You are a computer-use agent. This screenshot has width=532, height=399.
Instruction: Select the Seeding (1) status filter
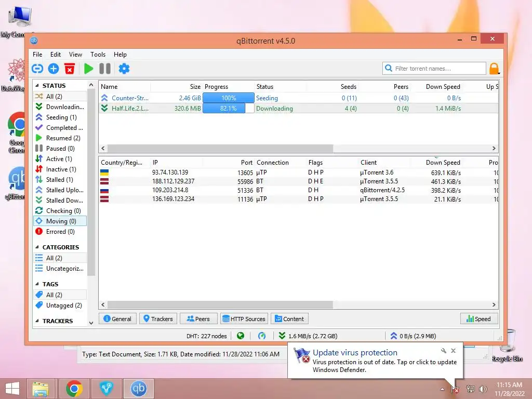click(x=60, y=117)
